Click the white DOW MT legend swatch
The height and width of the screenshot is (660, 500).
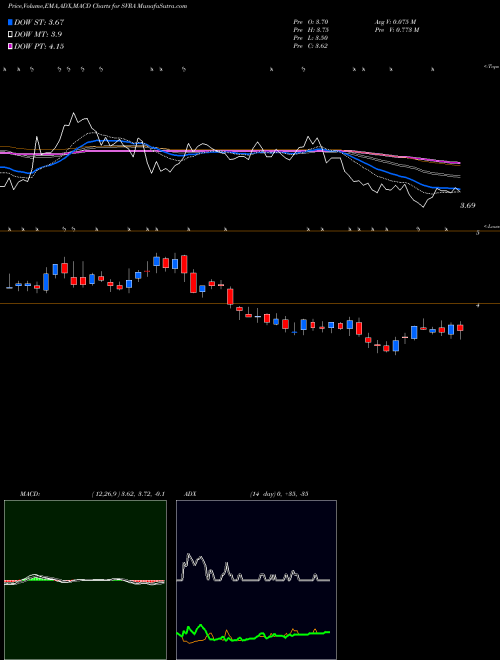(x=10, y=35)
